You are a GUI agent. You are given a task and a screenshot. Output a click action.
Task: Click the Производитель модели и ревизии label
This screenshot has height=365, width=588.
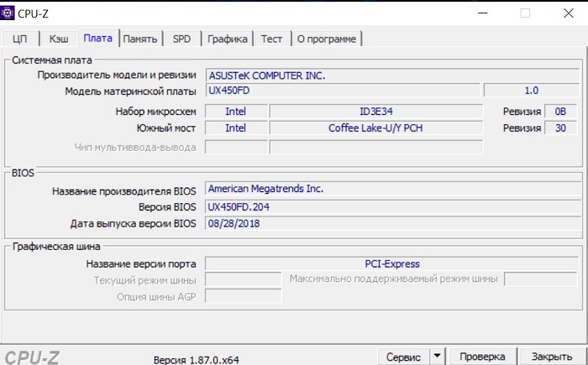point(117,76)
